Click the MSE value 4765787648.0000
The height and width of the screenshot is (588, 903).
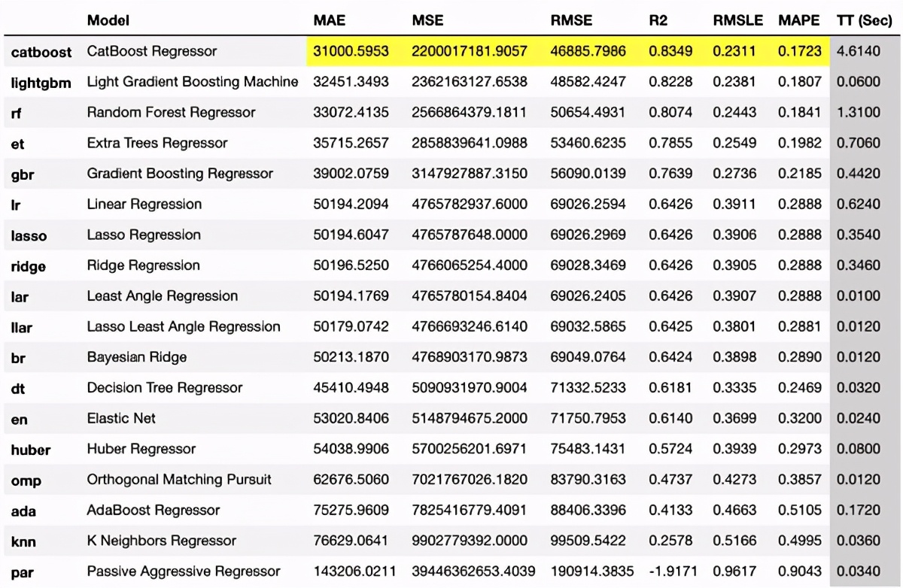point(470,235)
